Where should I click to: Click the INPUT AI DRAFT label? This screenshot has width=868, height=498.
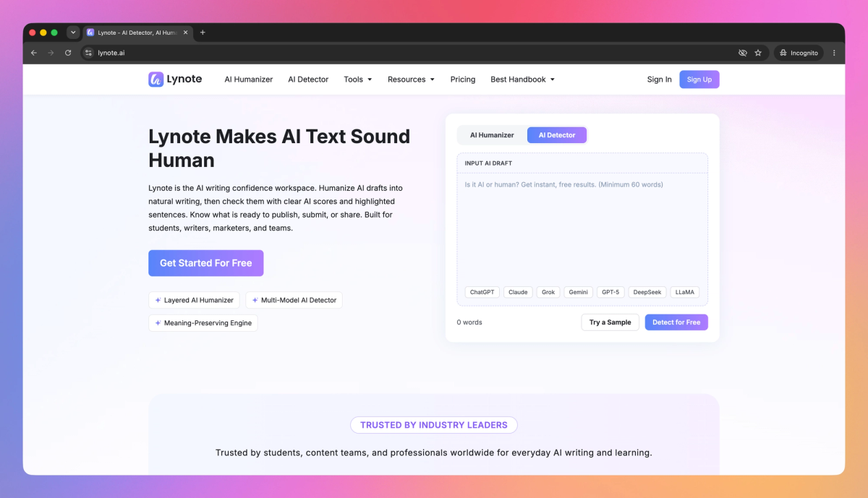(x=488, y=163)
